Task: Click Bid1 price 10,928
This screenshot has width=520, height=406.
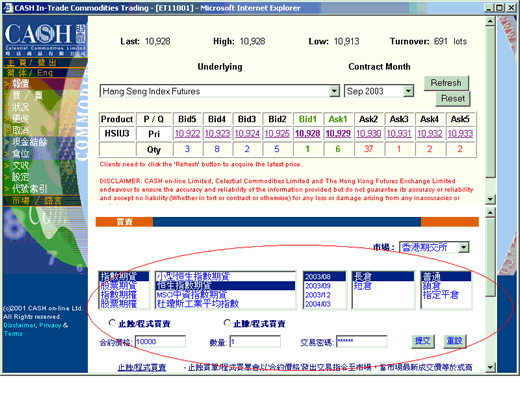Action: (x=308, y=134)
